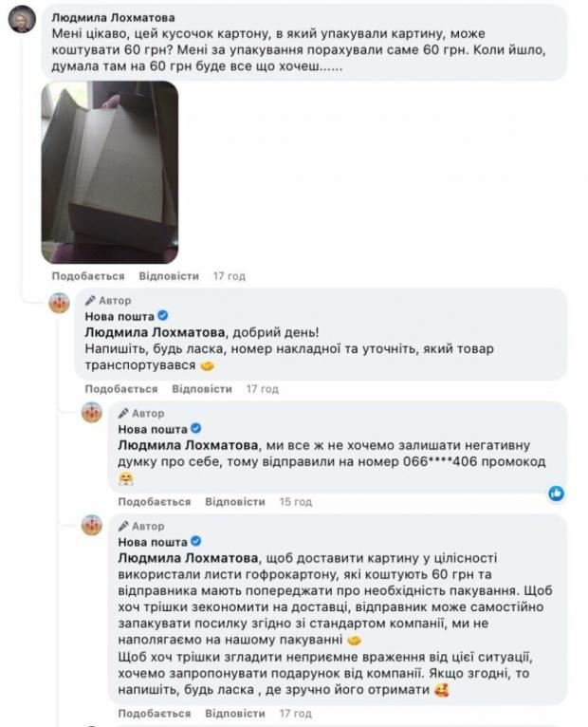Click verified badge on gift offer reply
This screenshot has height=727, width=588.
pos(196,541)
